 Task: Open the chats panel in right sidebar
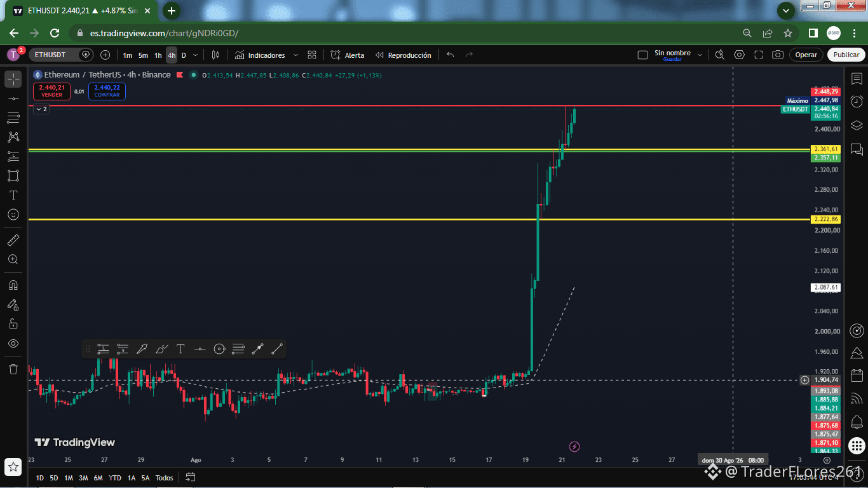pos(857,149)
